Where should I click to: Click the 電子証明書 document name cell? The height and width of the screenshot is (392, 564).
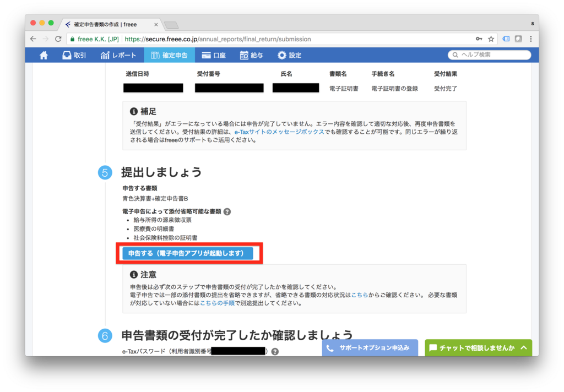coord(344,89)
